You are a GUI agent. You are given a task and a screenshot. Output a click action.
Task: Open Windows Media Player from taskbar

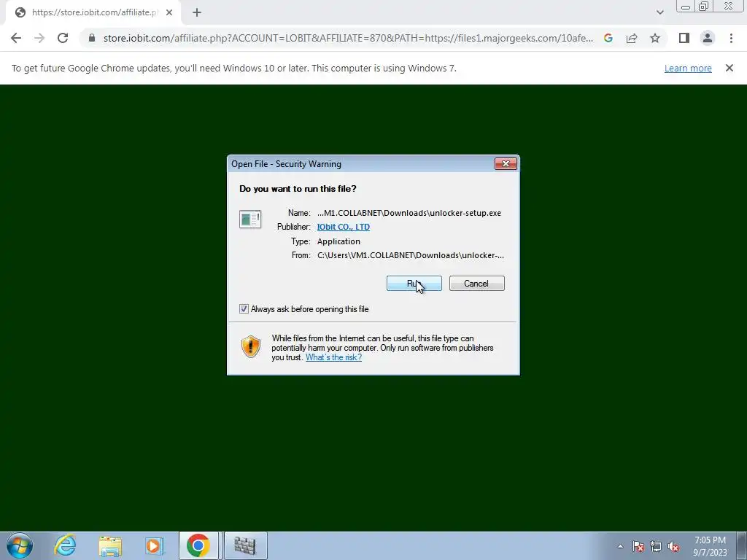coord(155,545)
